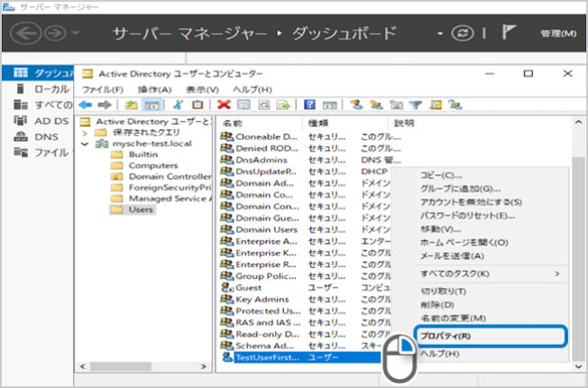Click the red X Delete icon
This screenshot has height=388, width=588.
[x=224, y=105]
